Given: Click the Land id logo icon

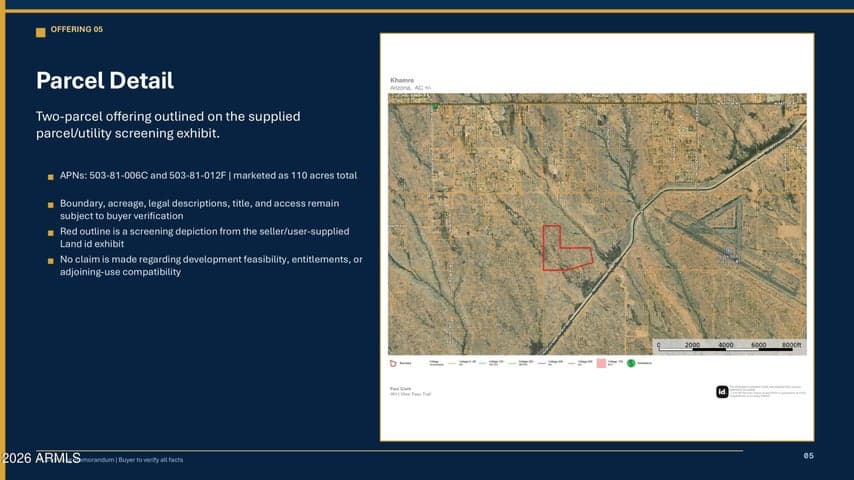Looking at the screenshot, I should coord(722,391).
